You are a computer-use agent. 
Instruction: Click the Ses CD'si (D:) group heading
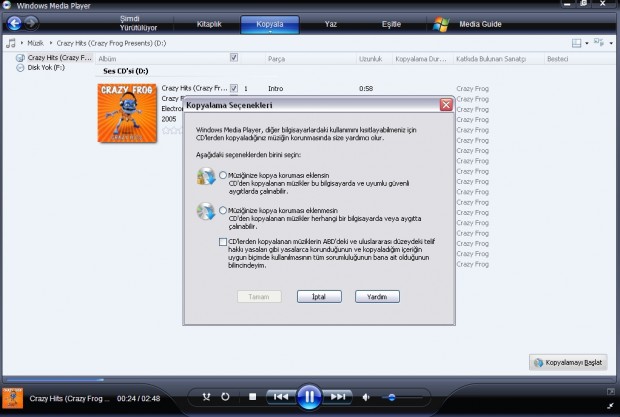click(x=126, y=71)
